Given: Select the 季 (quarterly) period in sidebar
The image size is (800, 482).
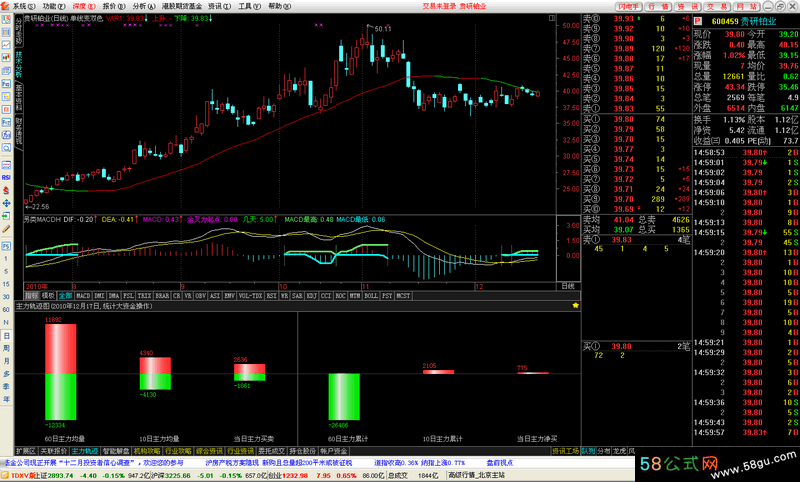Looking at the screenshot, I should 6,387.
